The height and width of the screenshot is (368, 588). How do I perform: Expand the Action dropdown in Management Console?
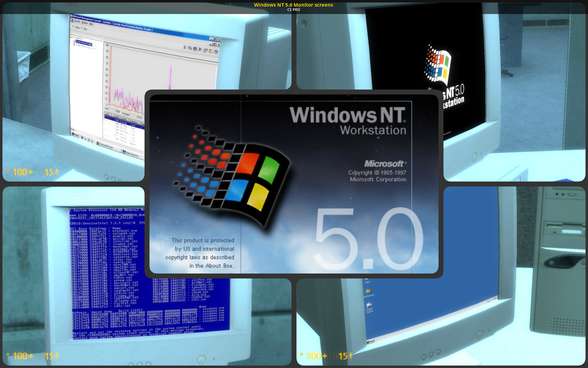tap(77, 28)
